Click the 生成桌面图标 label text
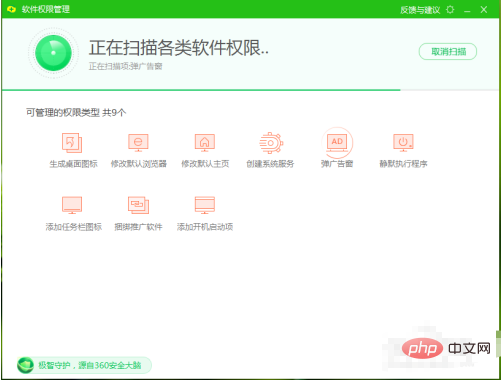The width and height of the screenshot is (501, 381). click(73, 164)
